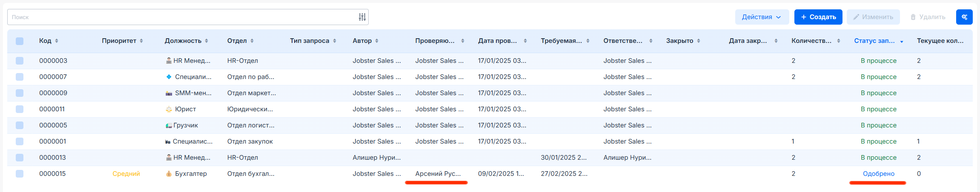Click Отдел маркет... department cell
Viewport: 980px width, 192px height.
point(252,93)
